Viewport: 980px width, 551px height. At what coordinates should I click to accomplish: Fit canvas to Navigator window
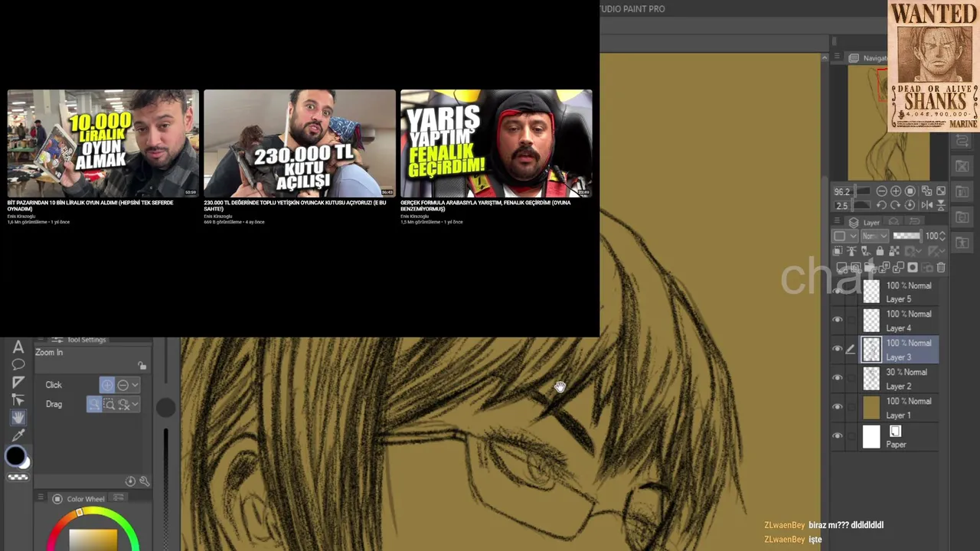click(926, 191)
